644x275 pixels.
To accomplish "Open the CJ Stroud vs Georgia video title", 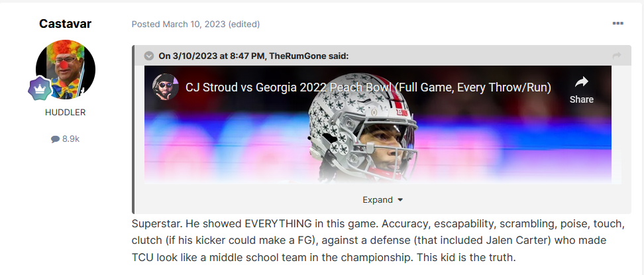I will pyautogui.click(x=368, y=87).
